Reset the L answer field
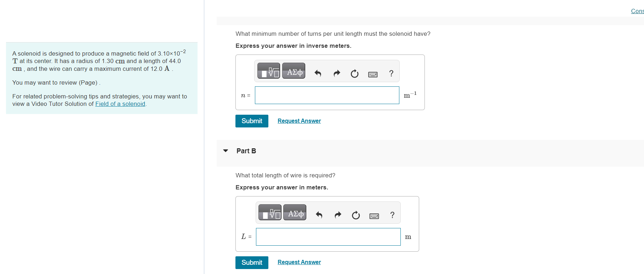Viewport: 644px width, 274px height. point(356,215)
